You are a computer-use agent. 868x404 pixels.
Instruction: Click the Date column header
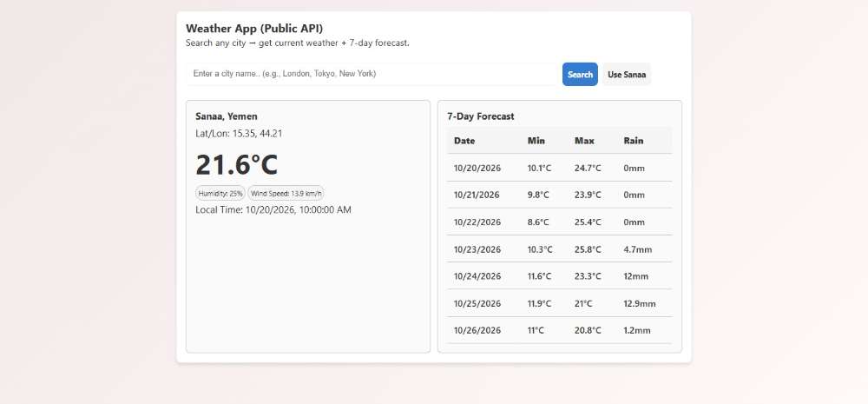[x=464, y=141]
